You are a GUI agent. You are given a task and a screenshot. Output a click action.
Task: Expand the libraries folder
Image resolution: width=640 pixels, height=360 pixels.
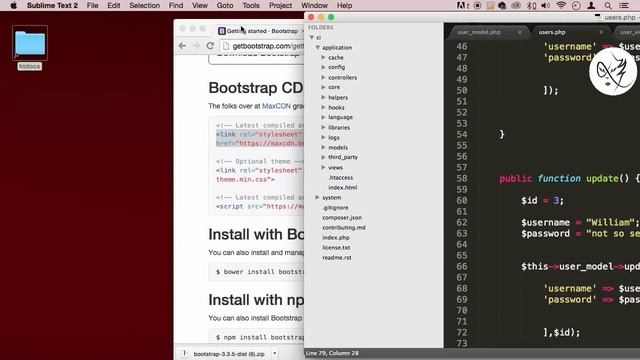pyautogui.click(x=323, y=128)
